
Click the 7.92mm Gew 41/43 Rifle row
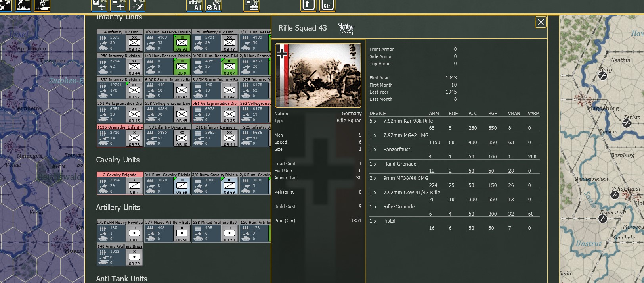point(455,196)
